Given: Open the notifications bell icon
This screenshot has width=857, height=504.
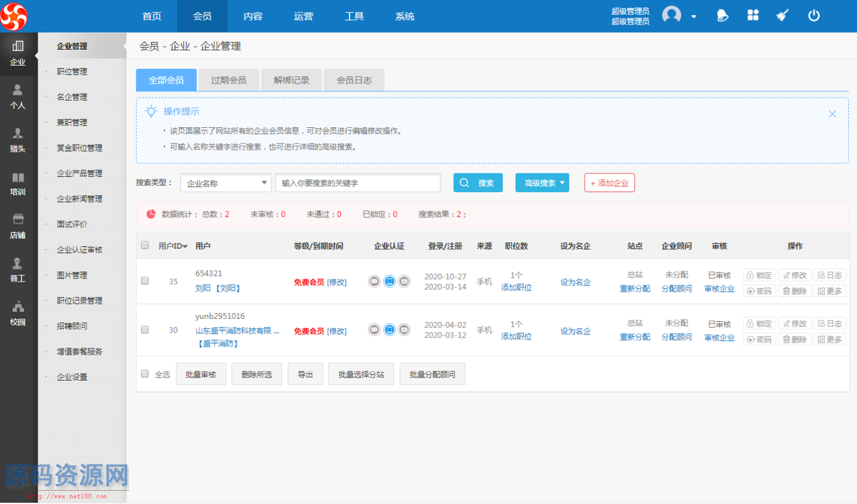Looking at the screenshot, I should [x=722, y=16].
